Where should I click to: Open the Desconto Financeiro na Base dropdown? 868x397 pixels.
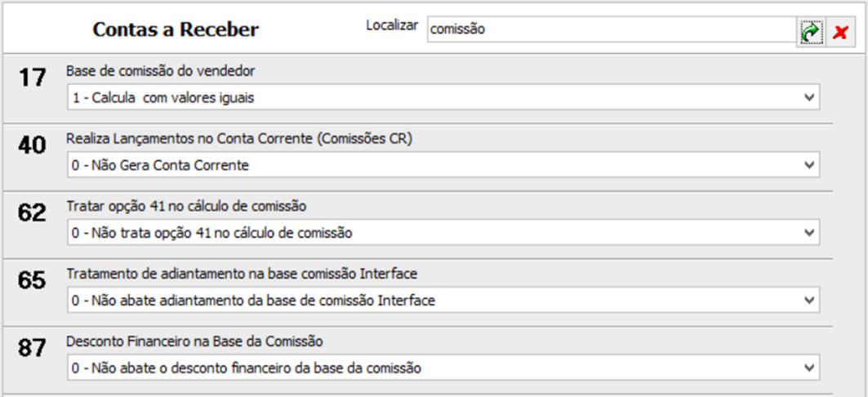point(443,368)
